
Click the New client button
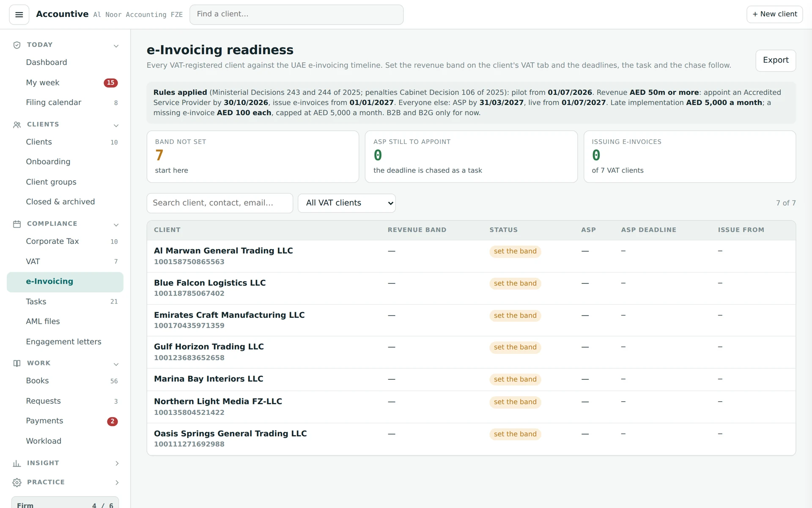(774, 14)
